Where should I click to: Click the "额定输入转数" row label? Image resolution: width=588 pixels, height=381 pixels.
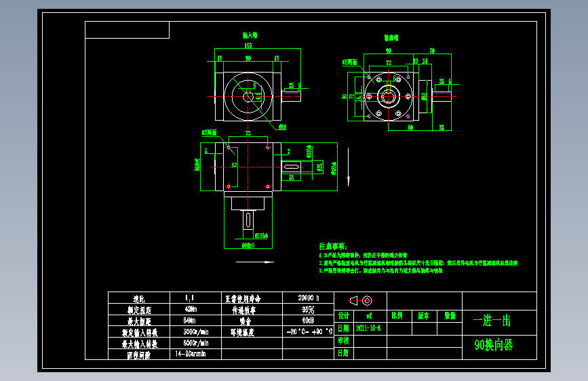coord(140,333)
